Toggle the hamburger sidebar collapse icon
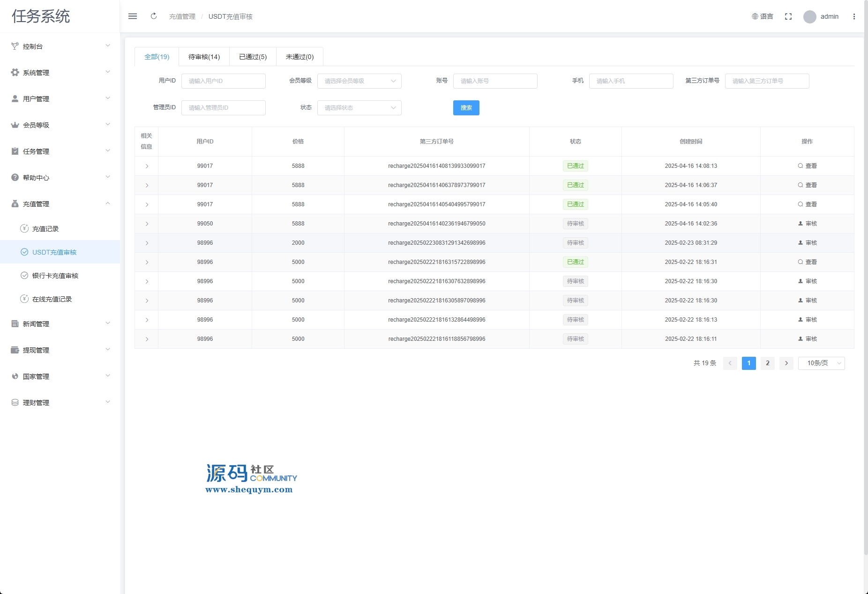 133,16
